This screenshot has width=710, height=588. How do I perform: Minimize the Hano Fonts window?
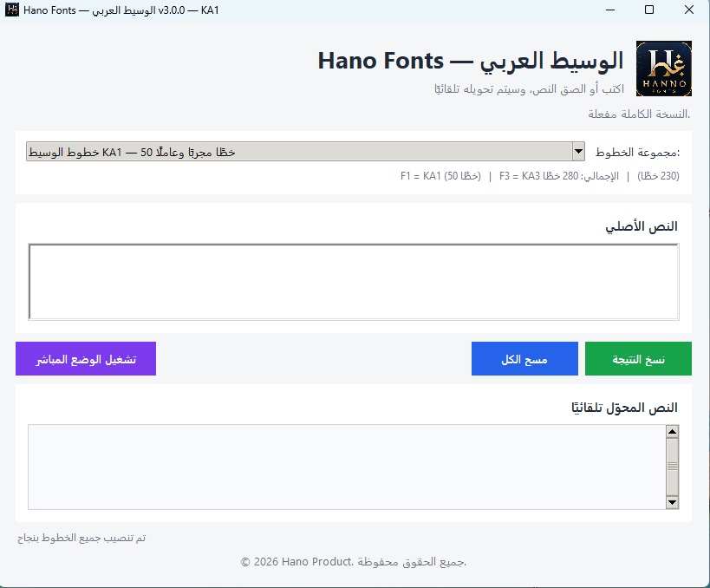click(x=610, y=10)
